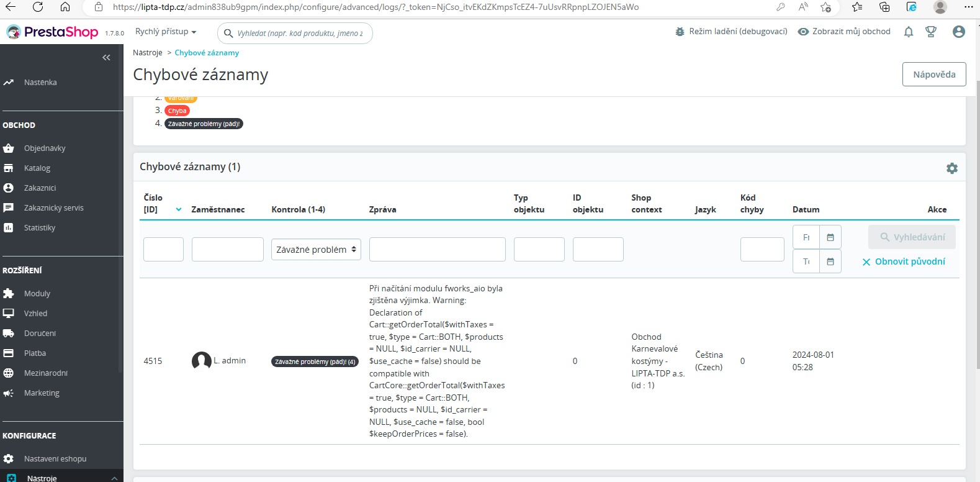
Task: Click the Závažné problémy (pád)! (4) row badge
Action: click(315, 361)
